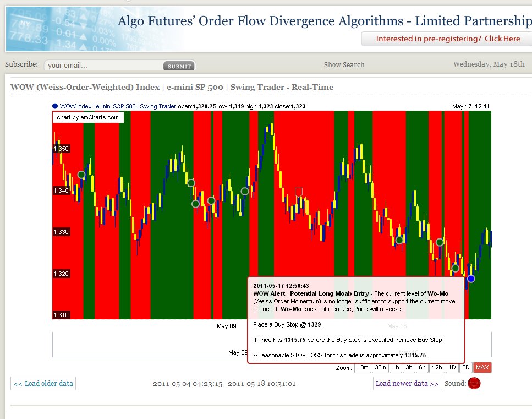Toggle the Sound icon button
Screen dimensions: 532x419
coord(474,383)
